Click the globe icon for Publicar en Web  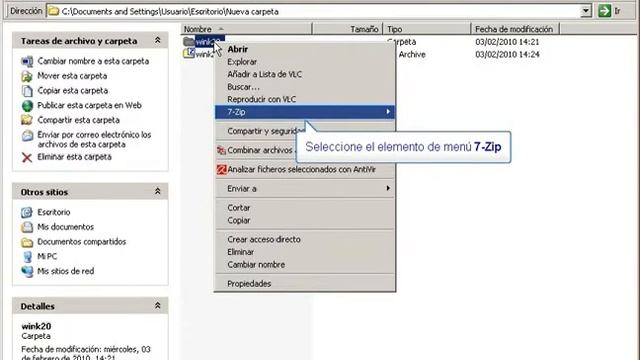tap(27, 105)
